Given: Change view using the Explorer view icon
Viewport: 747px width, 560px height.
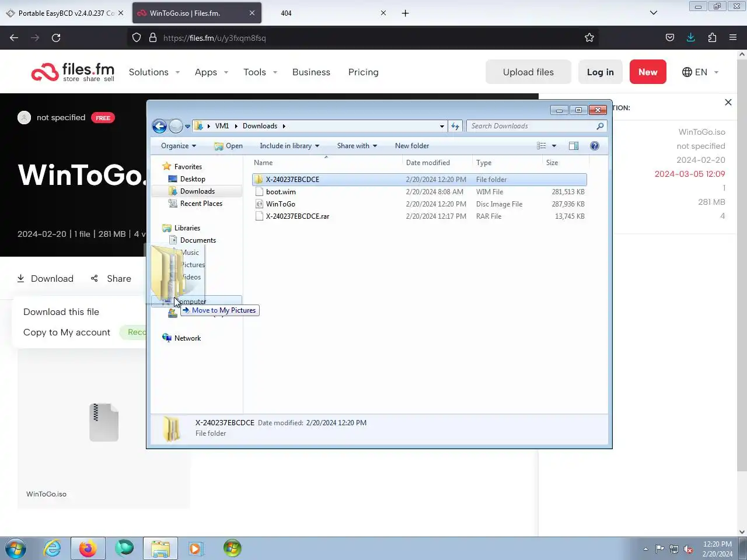Looking at the screenshot, I should coord(542,146).
